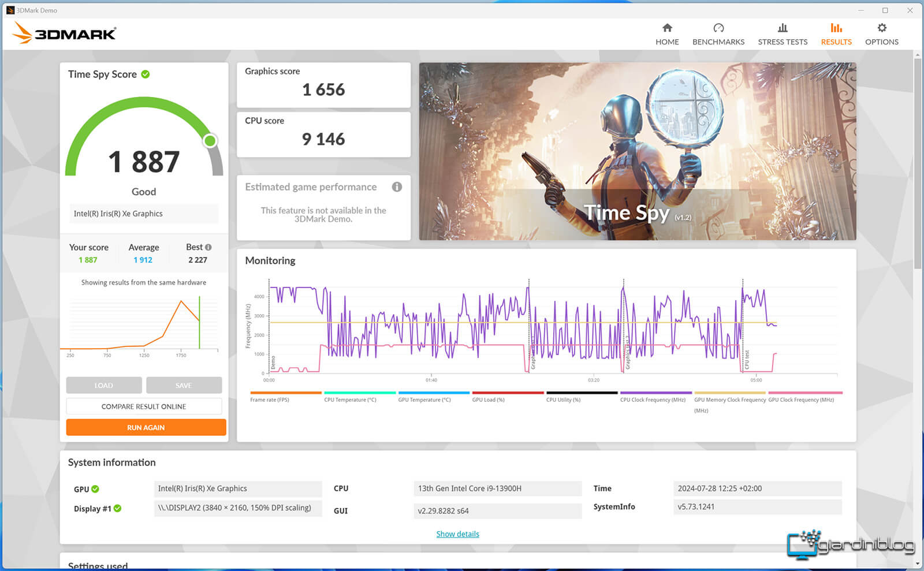
Task: Click the info icon beside Estimated game performance
Action: [397, 186]
